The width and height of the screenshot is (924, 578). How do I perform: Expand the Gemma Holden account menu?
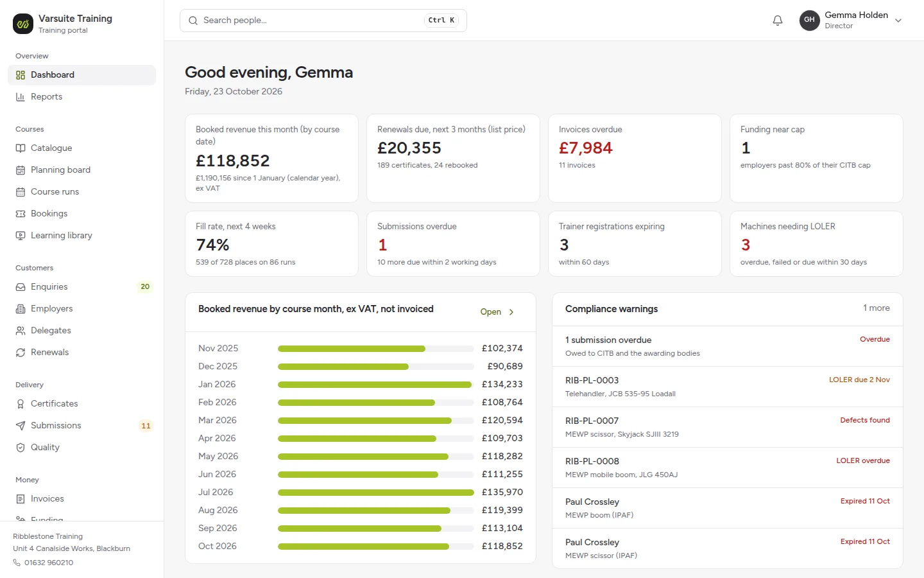coord(851,21)
